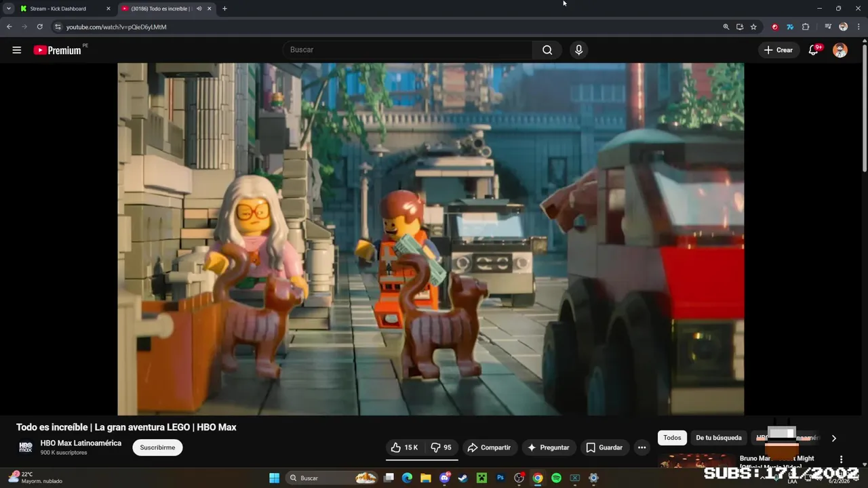The width and height of the screenshot is (868, 488).
Task: Open the YouTube account avatar menu
Action: coord(840,50)
